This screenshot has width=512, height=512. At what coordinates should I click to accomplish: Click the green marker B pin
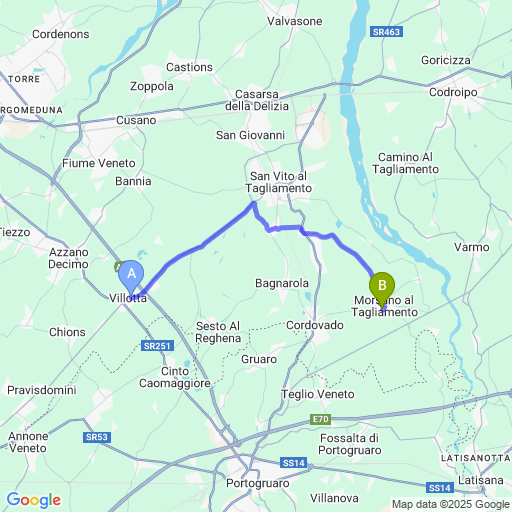tap(382, 289)
